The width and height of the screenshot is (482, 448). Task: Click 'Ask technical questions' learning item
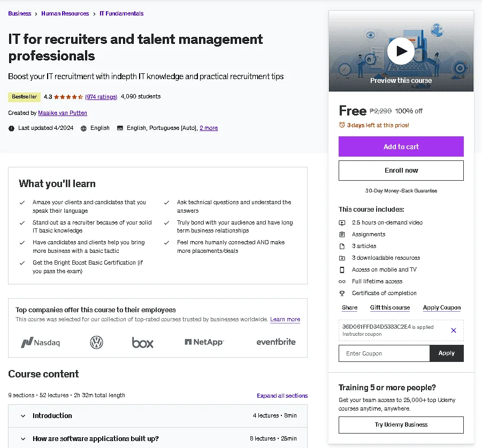[x=234, y=206]
